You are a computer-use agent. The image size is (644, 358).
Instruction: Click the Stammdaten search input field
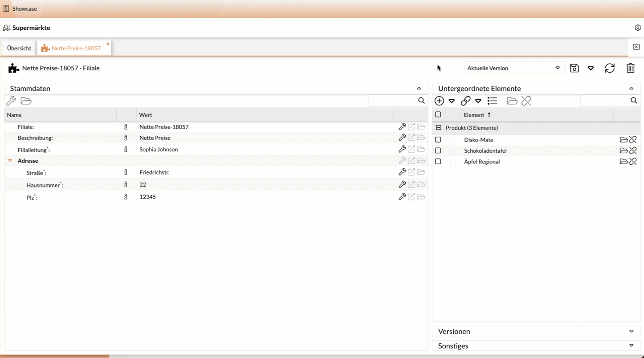click(393, 101)
